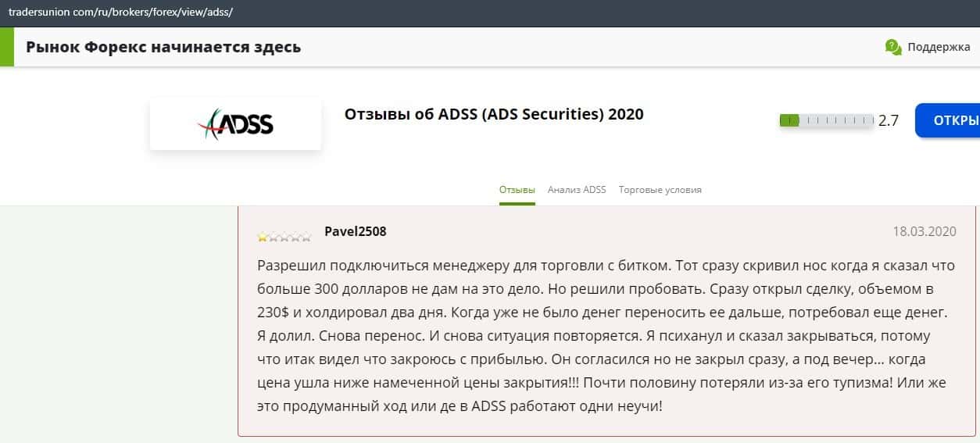Open the Поддержка support link
The width and height of the screenshot is (980, 443).
938,47
